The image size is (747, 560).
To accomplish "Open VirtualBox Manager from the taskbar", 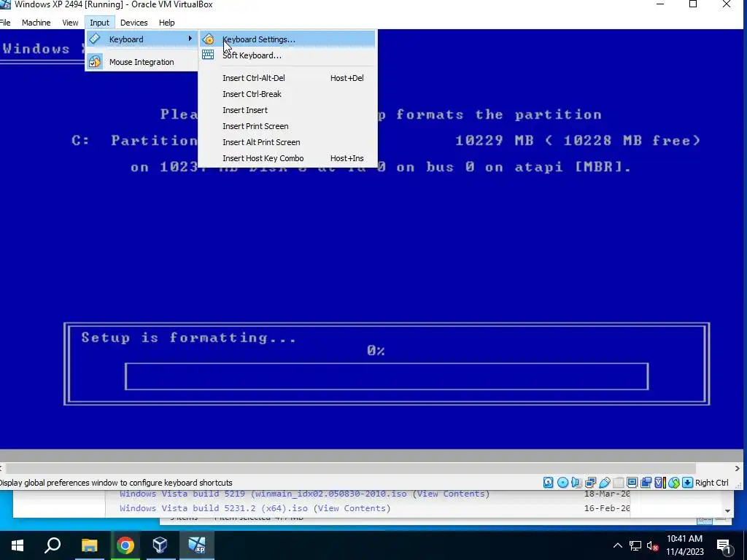I will [x=160, y=545].
